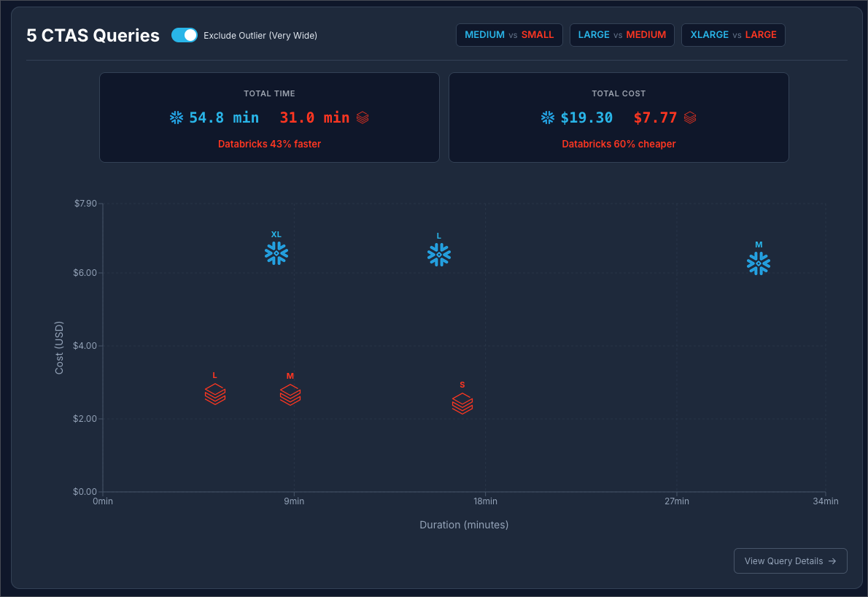Image resolution: width=868 pixels, height=597 pixels.
Task: Click Snowflake icon beside $19.30
Action: click(x=548, y=118)
